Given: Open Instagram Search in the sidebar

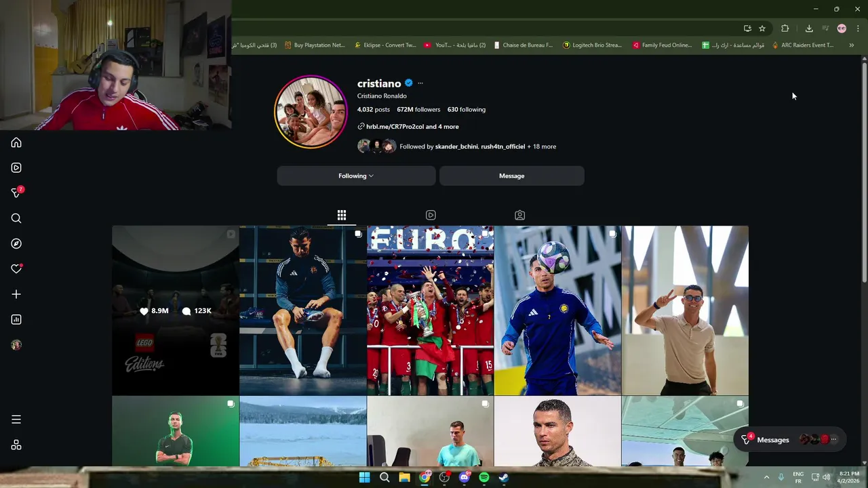Looking at the screenshot, I should click(x=16, y=218).
